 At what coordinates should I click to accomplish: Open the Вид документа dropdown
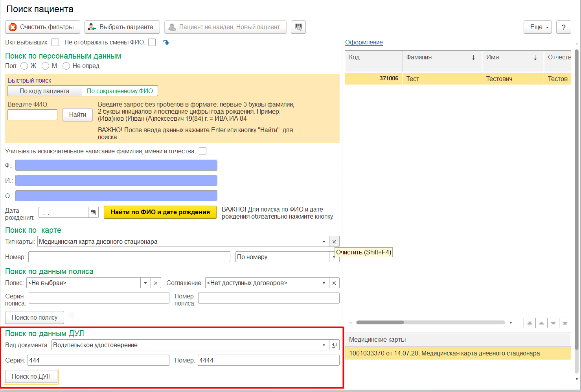(x=324, y=345)
